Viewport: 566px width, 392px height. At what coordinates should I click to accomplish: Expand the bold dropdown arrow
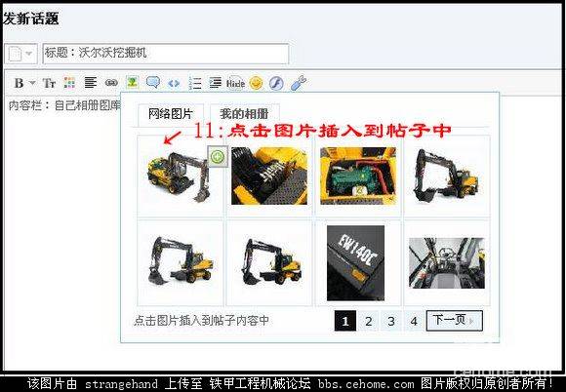[32, 83]
